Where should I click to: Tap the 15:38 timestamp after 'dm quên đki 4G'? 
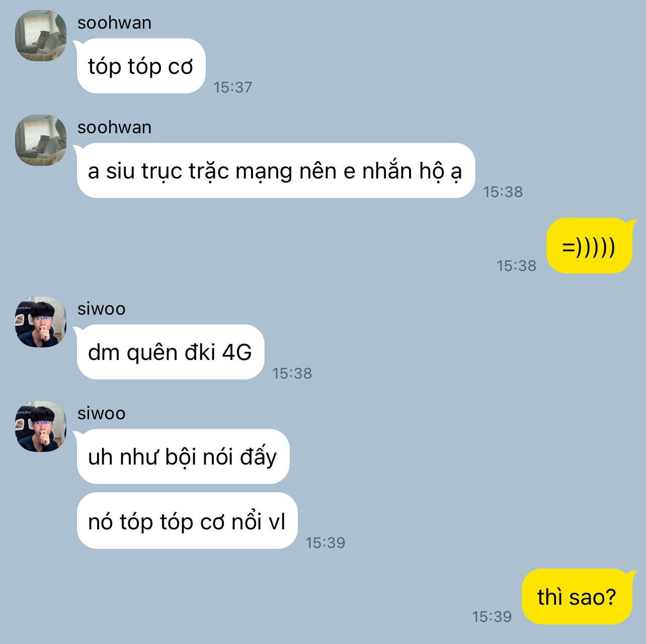[292, 373]
